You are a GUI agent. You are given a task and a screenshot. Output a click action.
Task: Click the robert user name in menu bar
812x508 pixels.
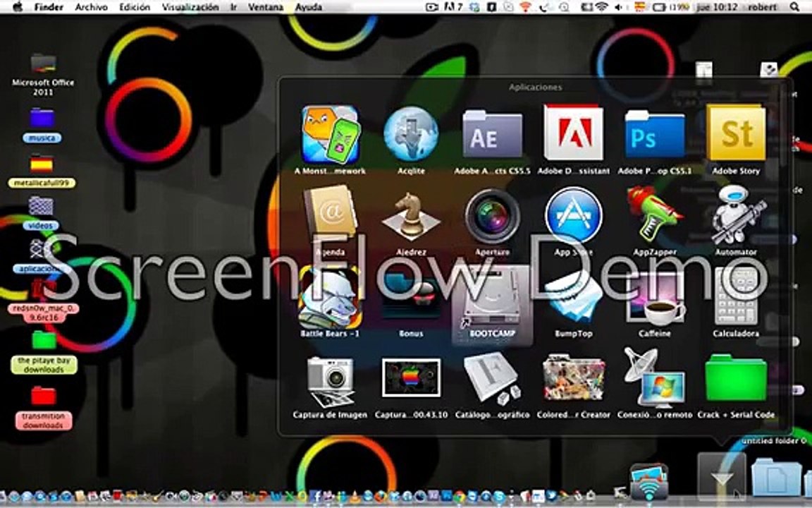click(762, 7)
